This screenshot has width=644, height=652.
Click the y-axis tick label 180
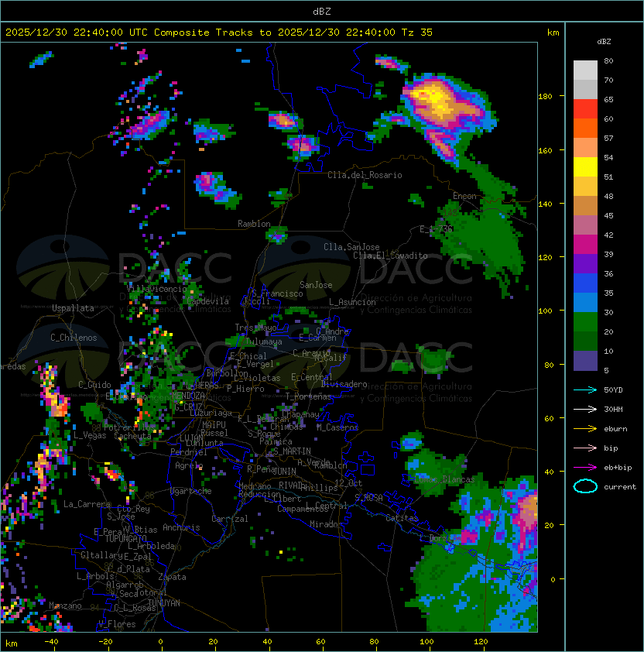click(545, 96)
